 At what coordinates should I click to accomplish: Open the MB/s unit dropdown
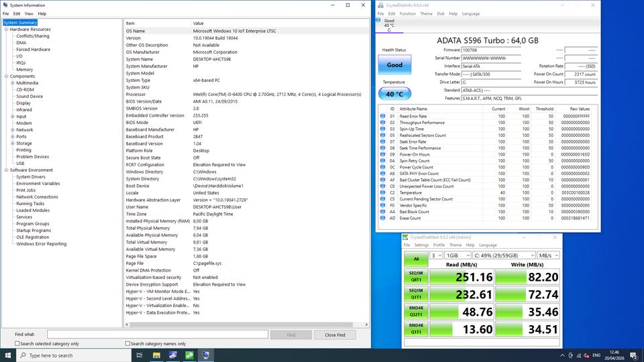[x=548, y=255]
